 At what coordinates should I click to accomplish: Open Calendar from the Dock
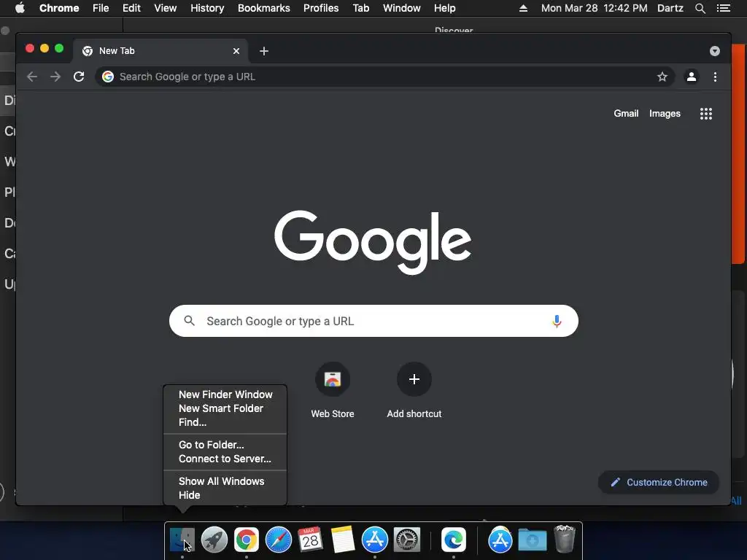point(310,540)
